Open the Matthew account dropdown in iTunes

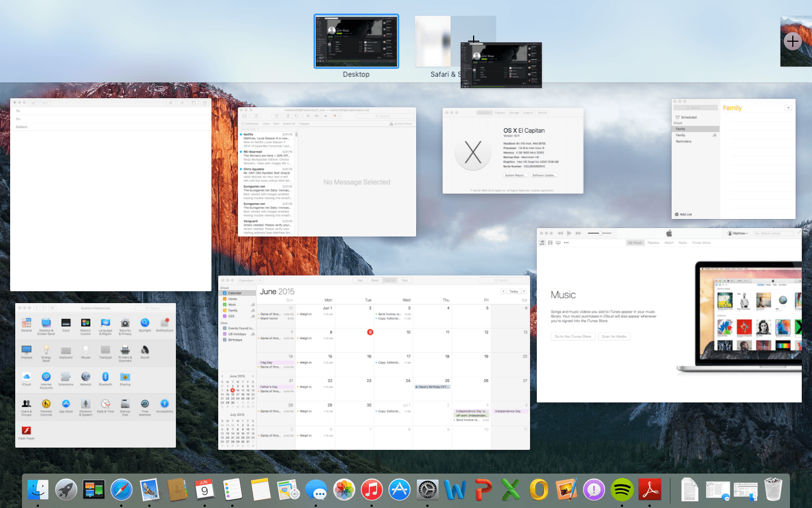click(x=738, y=233)
